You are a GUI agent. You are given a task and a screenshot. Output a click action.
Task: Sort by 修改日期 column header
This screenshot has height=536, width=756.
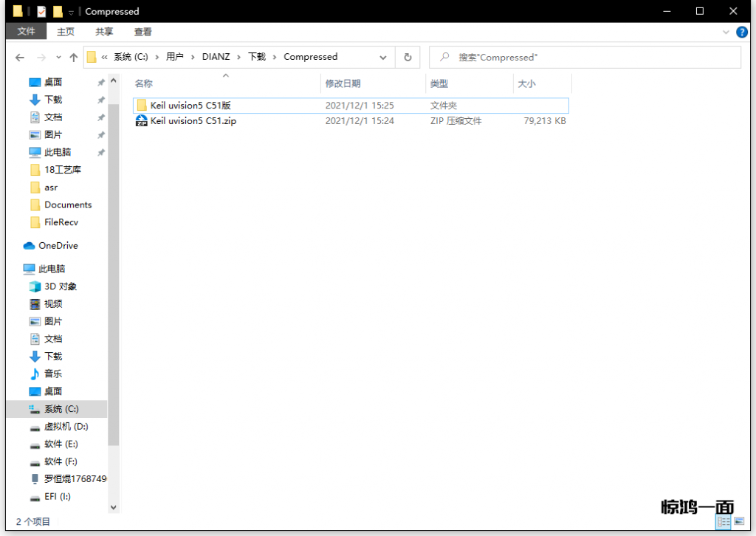pos(343,84)
